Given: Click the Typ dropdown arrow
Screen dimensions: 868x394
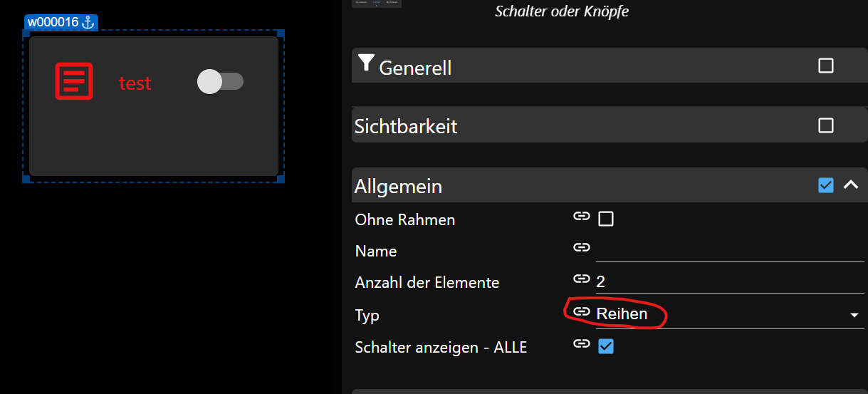Looking at the screenshot, I should (854, 315).
